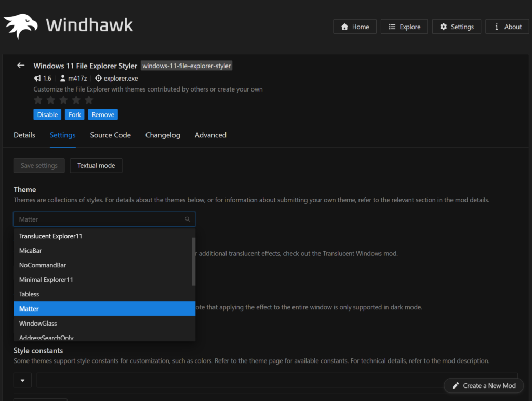Rate the mod with the third star
This screenshot has width=532, height=401.
[63, 100]
